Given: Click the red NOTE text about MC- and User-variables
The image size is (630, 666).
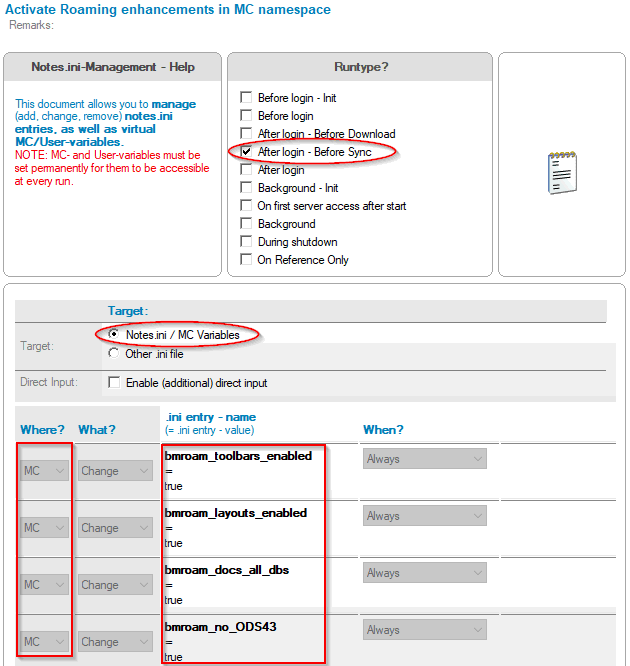Looking at the screenshot, I should [112, 168].
